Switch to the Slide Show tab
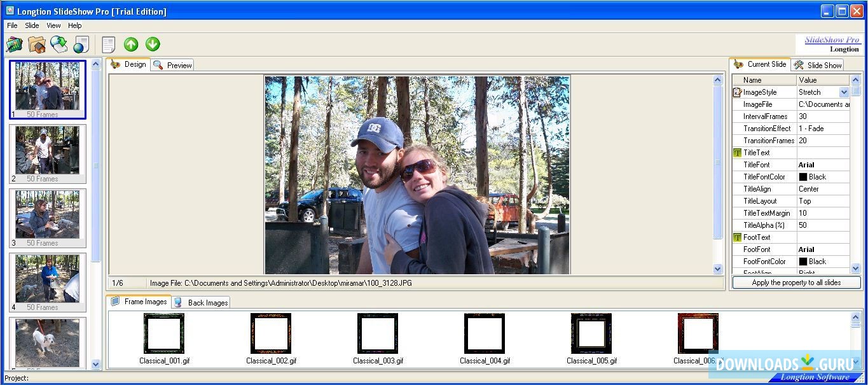Image resolution: width=868 pixels, height=385 pixels. tap(818, 65)
